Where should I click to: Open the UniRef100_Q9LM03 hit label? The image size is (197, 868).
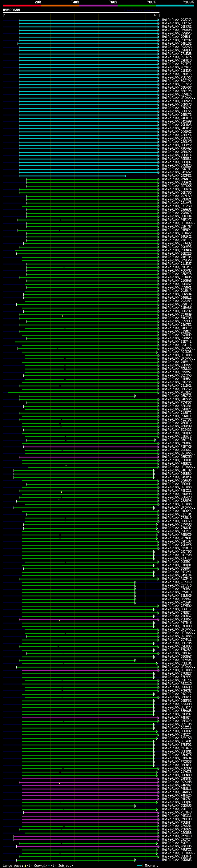click(x=177, y=125)
